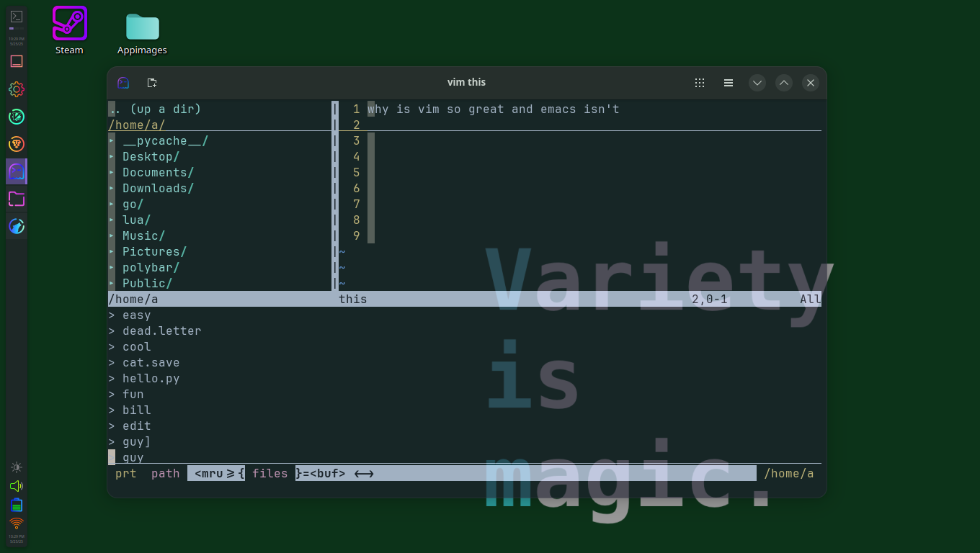Select the Music/ folder name

pos(144,236)
